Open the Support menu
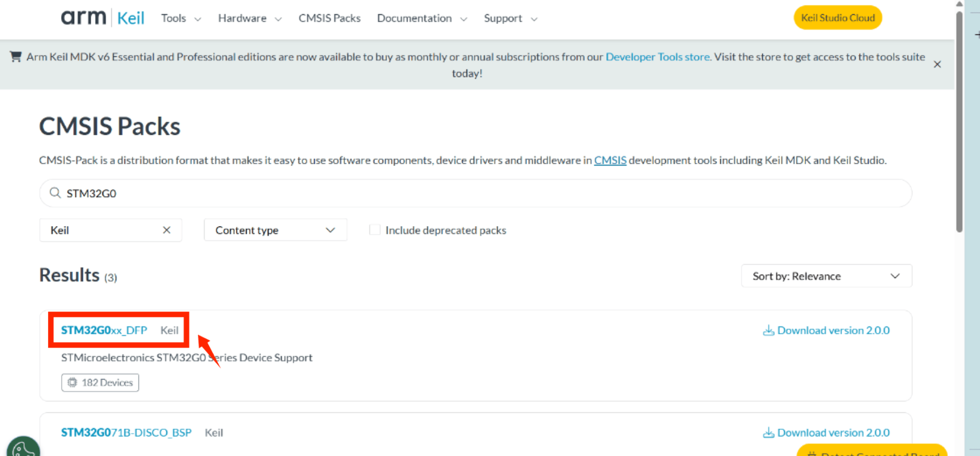This screenshot has height=456, width=980. coord(510,18)
